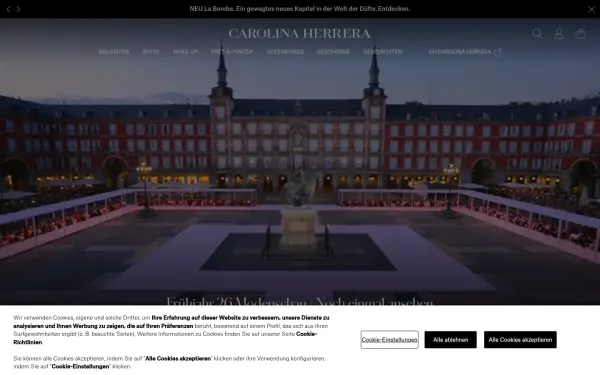Open the Geschenke menu
600x375 pixels.
point(333,52)
